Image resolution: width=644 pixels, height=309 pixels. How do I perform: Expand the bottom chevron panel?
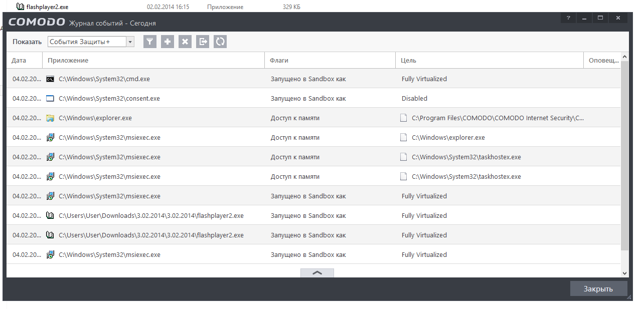(x=317, y=273)
